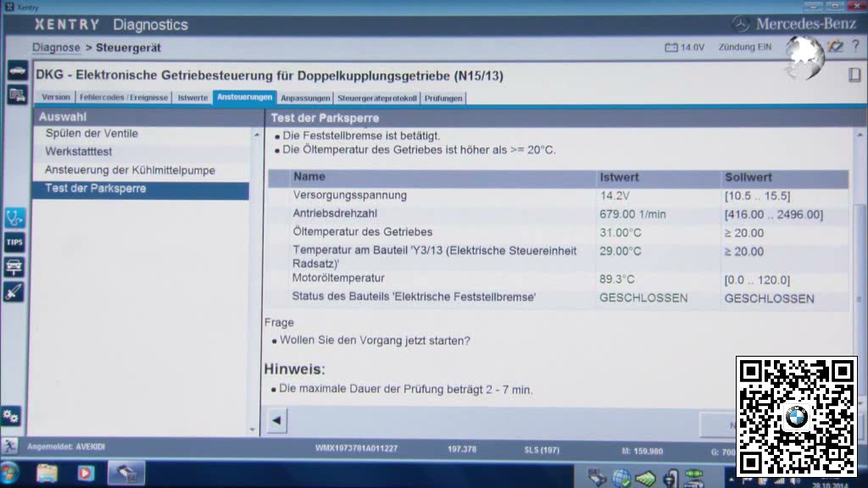Click the Steuergerät breadcrumb
The width and height of the screenshot is (868, 488).
coord(129,47)
